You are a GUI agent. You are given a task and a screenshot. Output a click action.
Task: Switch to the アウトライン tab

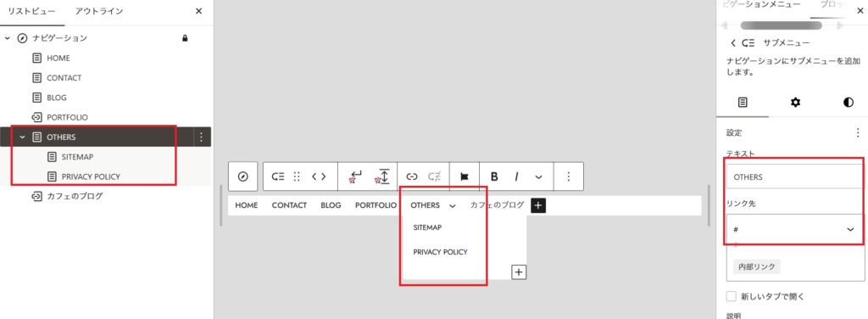99,11
